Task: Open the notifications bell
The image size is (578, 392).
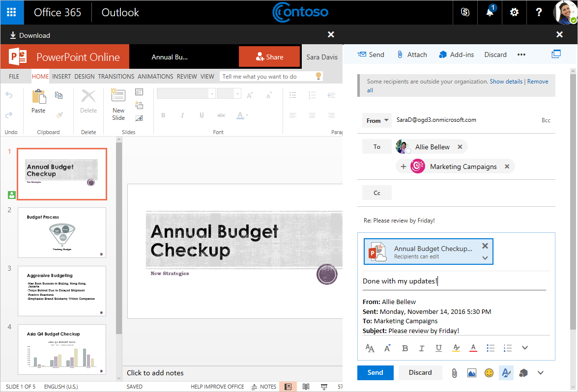Action: coord(490,12)
